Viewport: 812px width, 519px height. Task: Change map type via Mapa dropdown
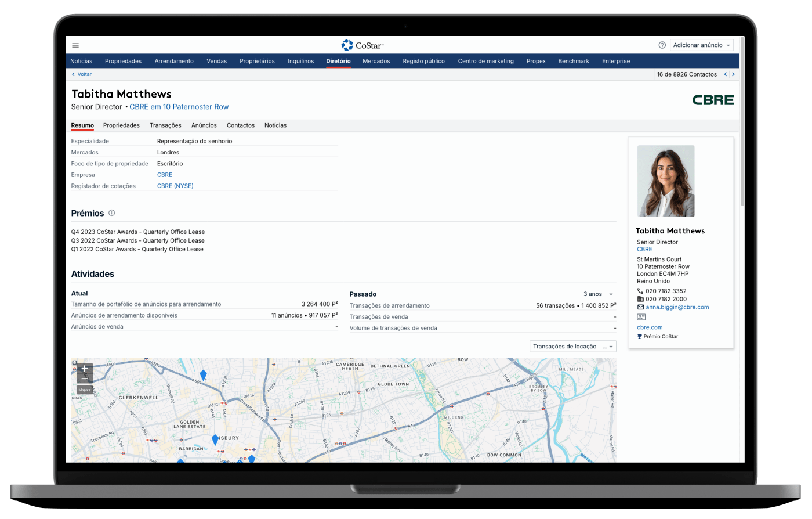tap(85, 390)
